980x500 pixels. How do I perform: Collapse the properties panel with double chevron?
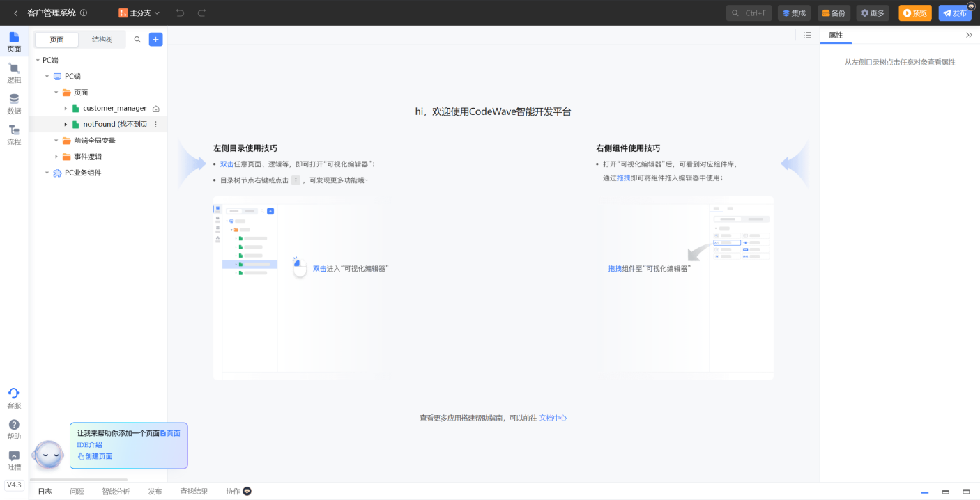(969, 35)
